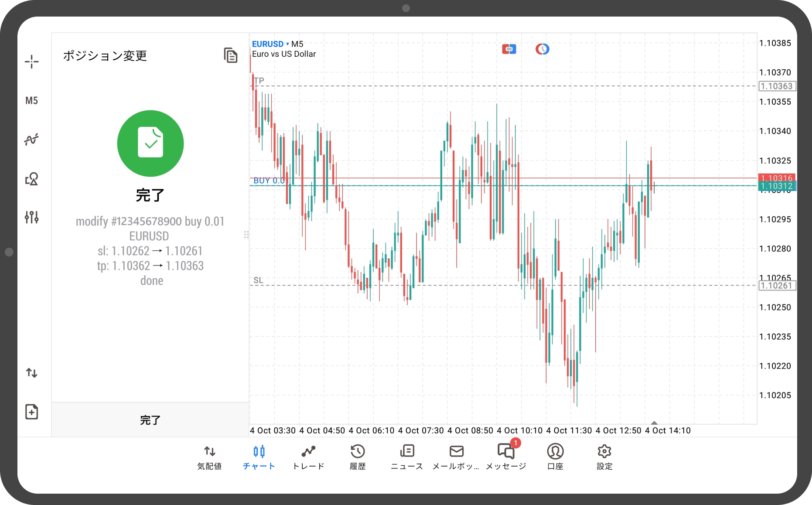Viewport: 812px width, 505px height.
Task: Click the Euro vs US Dollar subtitle
Action: (x=284, y=54)
